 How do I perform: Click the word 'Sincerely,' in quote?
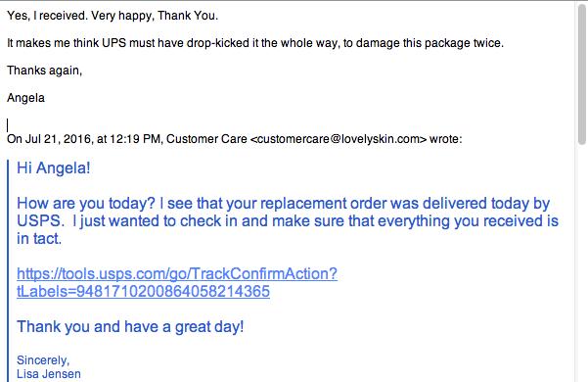(43, 360)
